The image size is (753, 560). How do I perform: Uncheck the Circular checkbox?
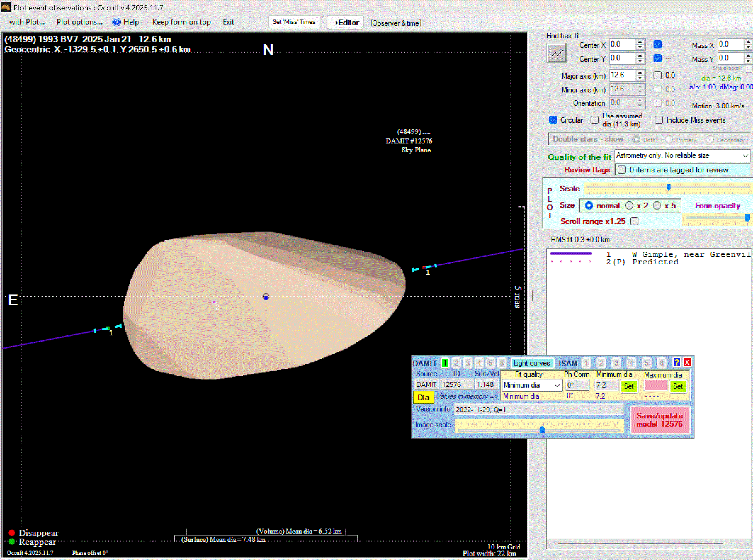[553, 120]
